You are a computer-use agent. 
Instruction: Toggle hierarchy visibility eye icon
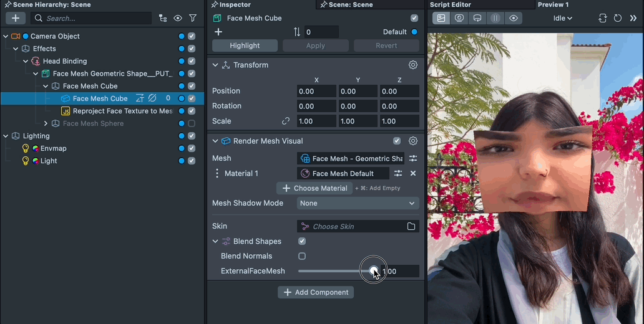point(178,19)
